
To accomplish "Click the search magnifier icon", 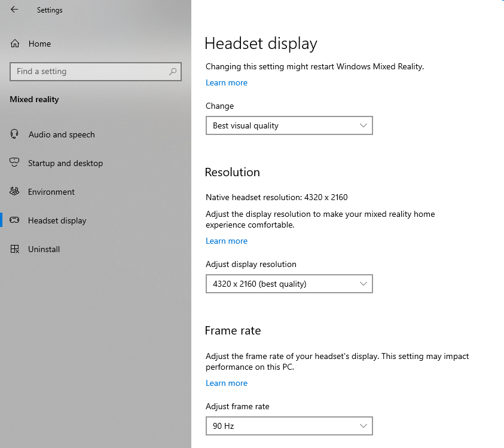I will pos(173,72).
